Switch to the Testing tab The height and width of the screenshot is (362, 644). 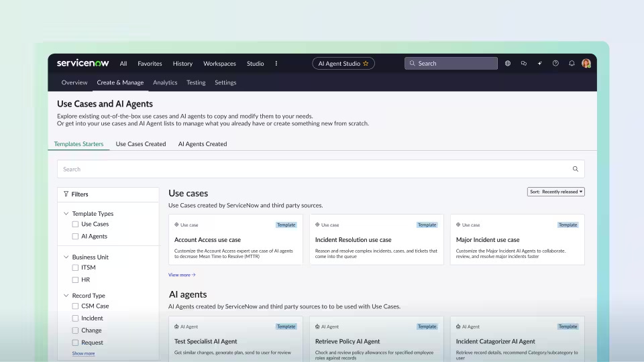[196, 82]
